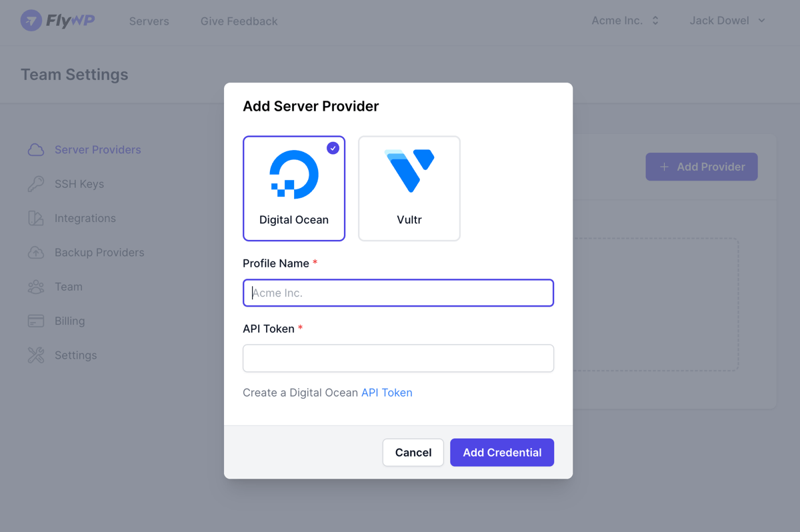800x532 pixels.
Task: Follow the API Token link
Action: 387,393
